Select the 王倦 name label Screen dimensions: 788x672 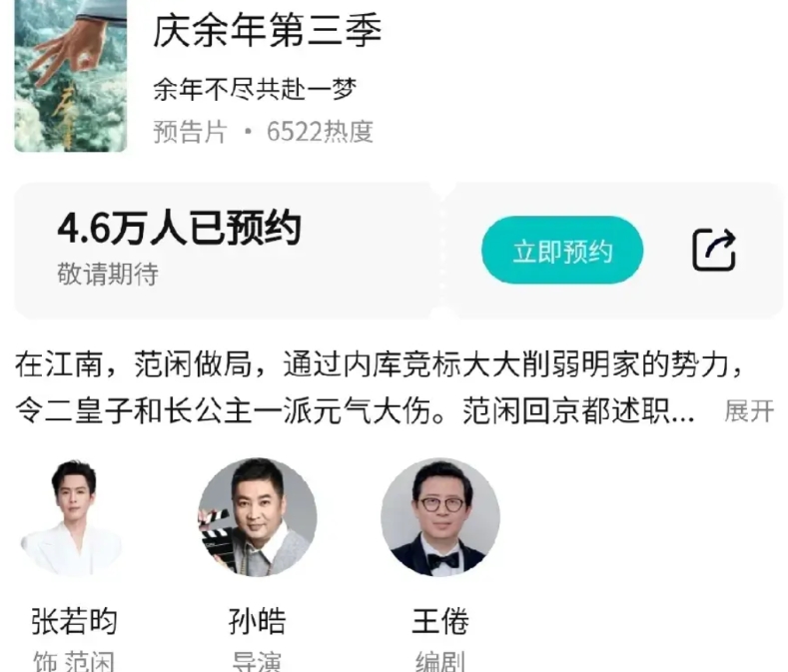point(440,621)
